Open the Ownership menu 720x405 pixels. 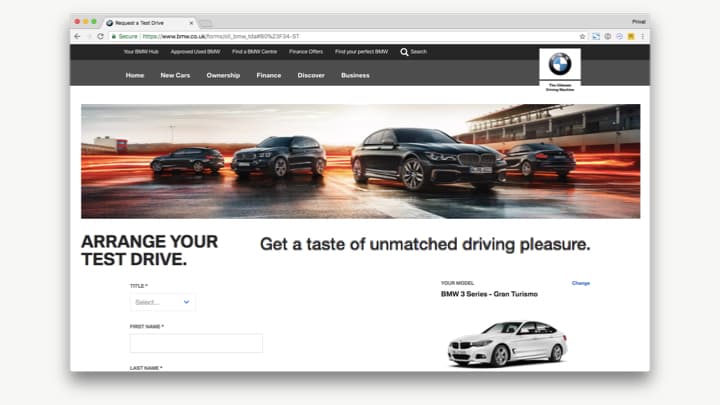pyautogui.click(x=223, y=75)
